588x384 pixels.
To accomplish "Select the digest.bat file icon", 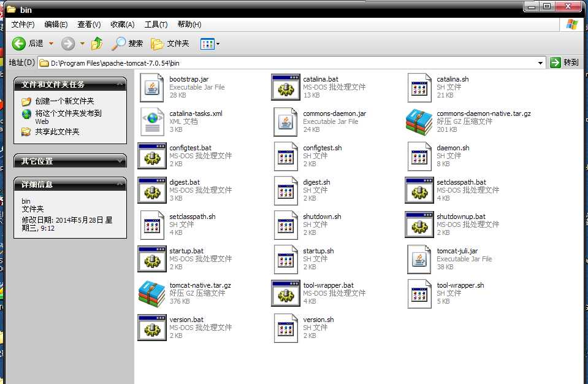I will [152, 191].
